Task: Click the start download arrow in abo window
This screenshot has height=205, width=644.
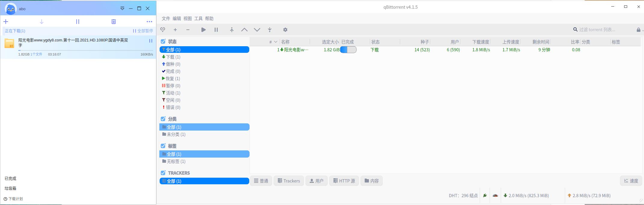Action: point(41,22)
